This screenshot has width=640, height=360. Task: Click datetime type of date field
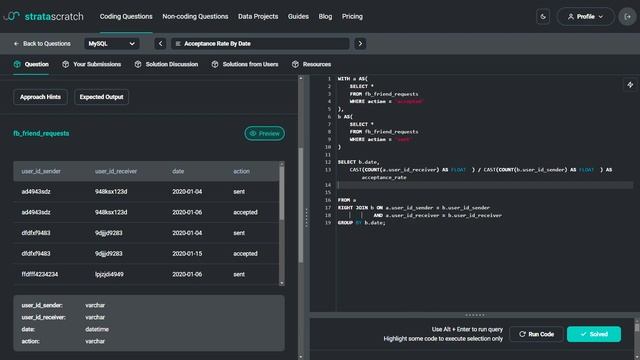click(x=97, y=329)
